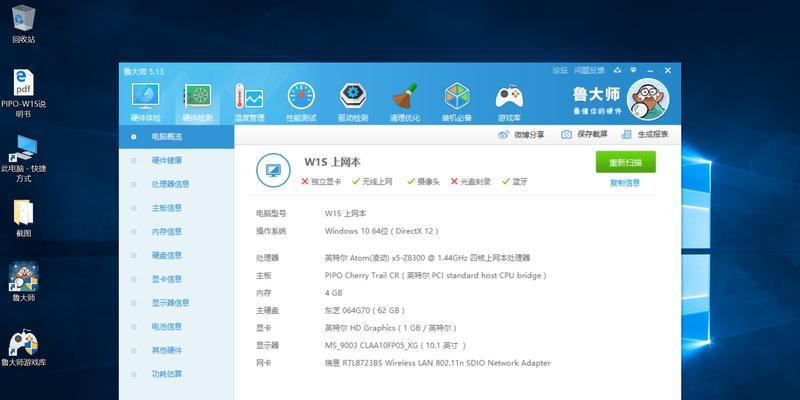Click the 鲁大师 cartoon mascot avatar
The width and height of the screenshot is (800, 400).
tap(647, 99)
